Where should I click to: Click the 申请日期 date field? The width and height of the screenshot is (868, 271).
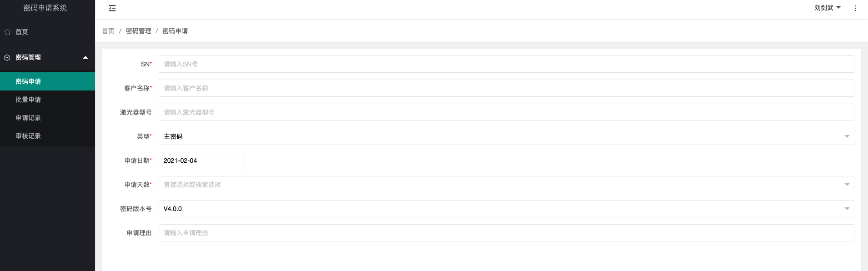[x=201, y=161]
